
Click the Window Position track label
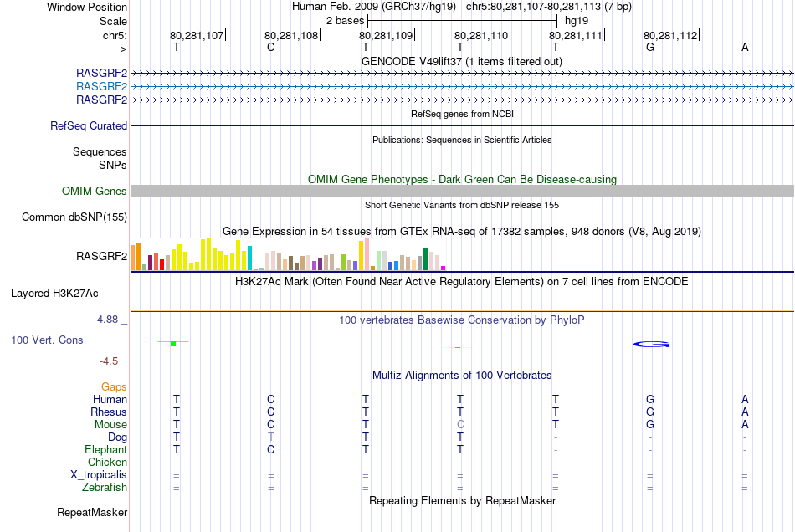(87, 7)
